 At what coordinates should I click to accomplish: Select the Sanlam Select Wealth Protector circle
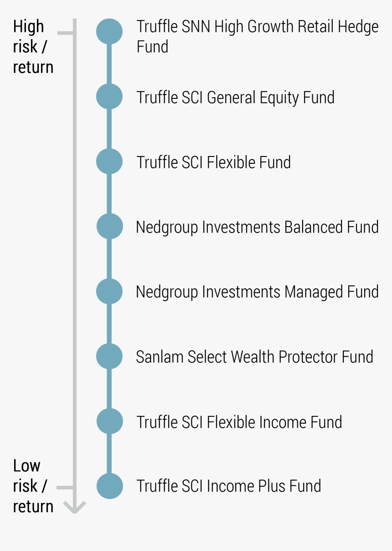tap(109, 356)
